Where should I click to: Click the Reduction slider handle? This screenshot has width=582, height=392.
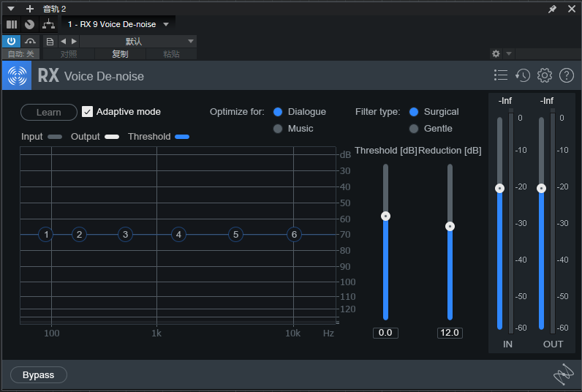(x=450, y=226)
